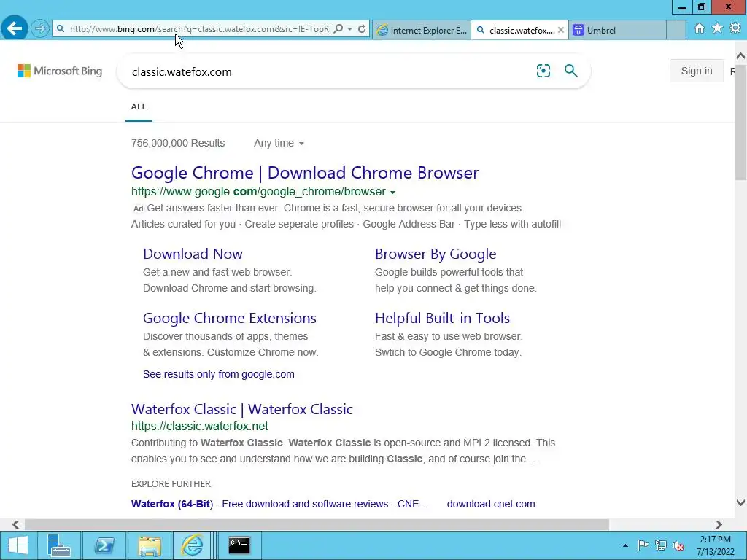Click the 756,000,000 Results text
The width and height of the screenshot is (747, 560).
178,144
